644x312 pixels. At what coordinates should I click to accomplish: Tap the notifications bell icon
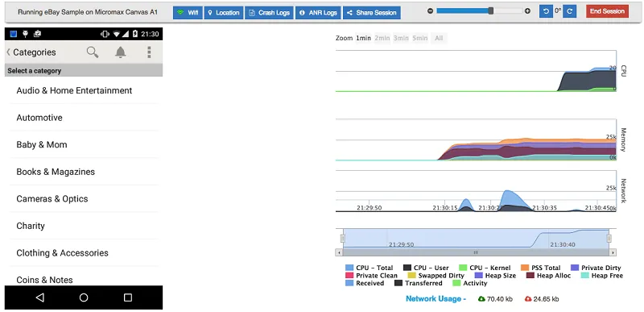point(120,52)
